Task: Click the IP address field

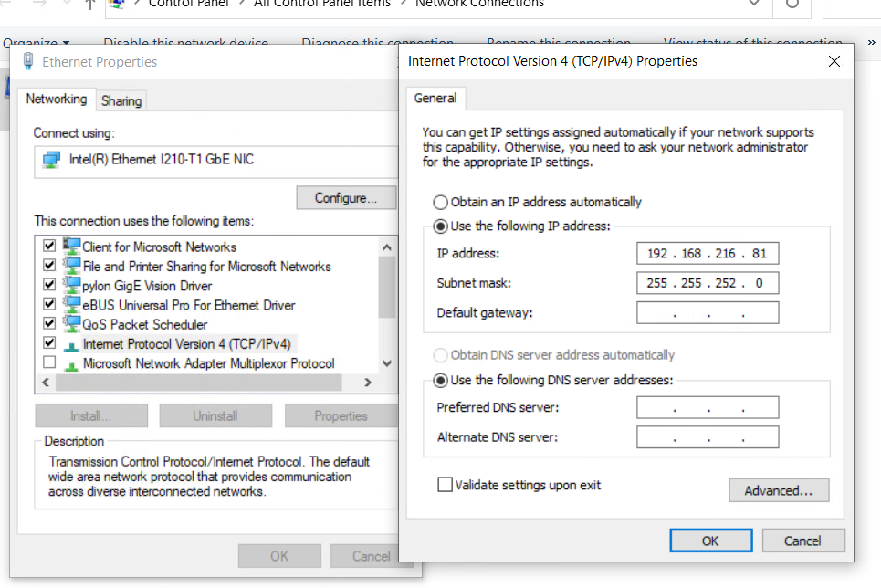Action: 708,254
